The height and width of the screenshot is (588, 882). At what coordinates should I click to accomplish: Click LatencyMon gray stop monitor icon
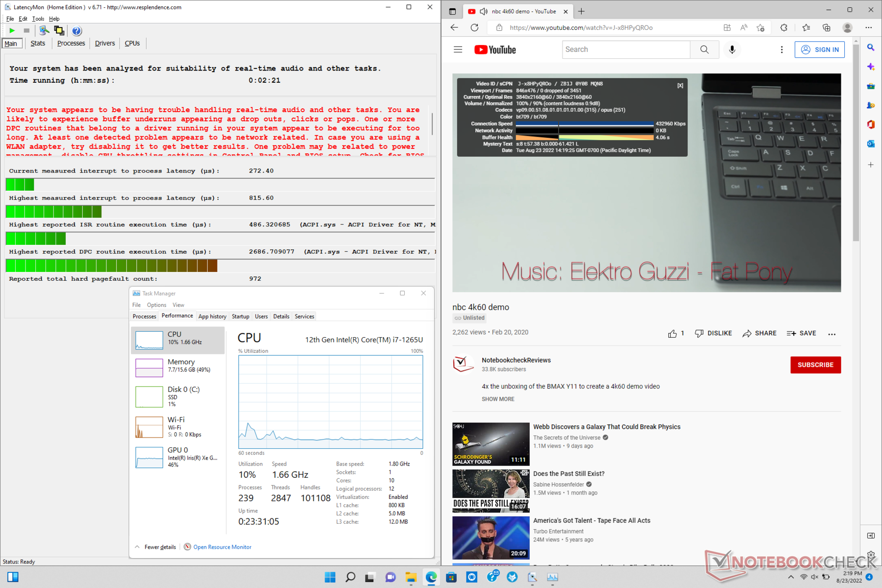click(x=26, y=31)
